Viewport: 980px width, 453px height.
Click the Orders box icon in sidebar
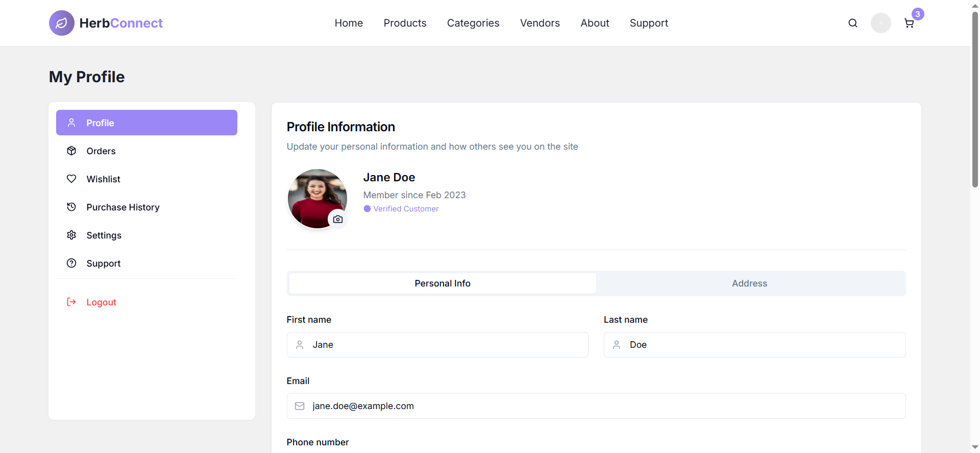71,151
